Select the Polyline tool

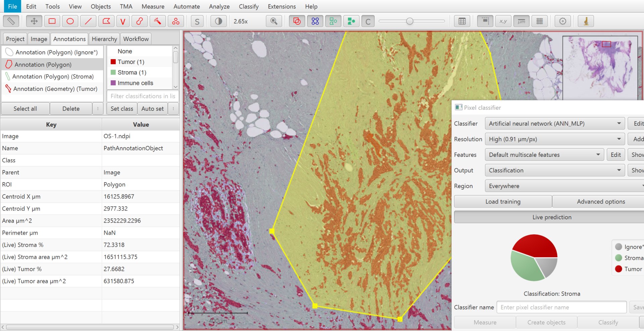click(x=123, y=21)
